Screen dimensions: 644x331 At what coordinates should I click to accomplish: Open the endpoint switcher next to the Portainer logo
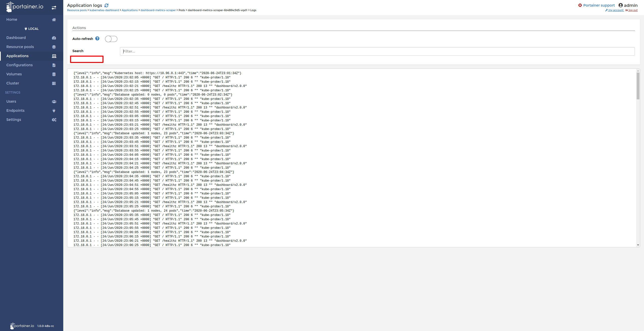point(54,7)
